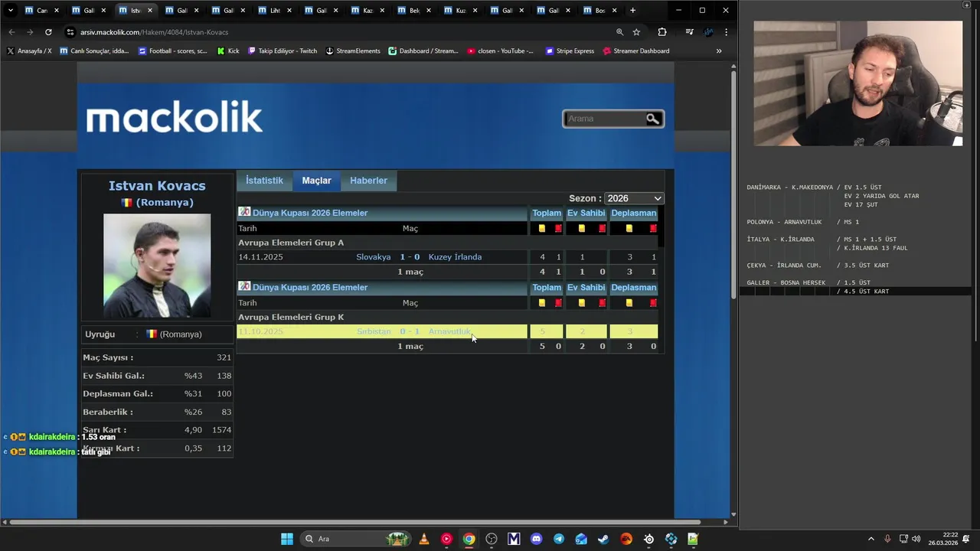Show hidden system tray icons

[871, 539]
